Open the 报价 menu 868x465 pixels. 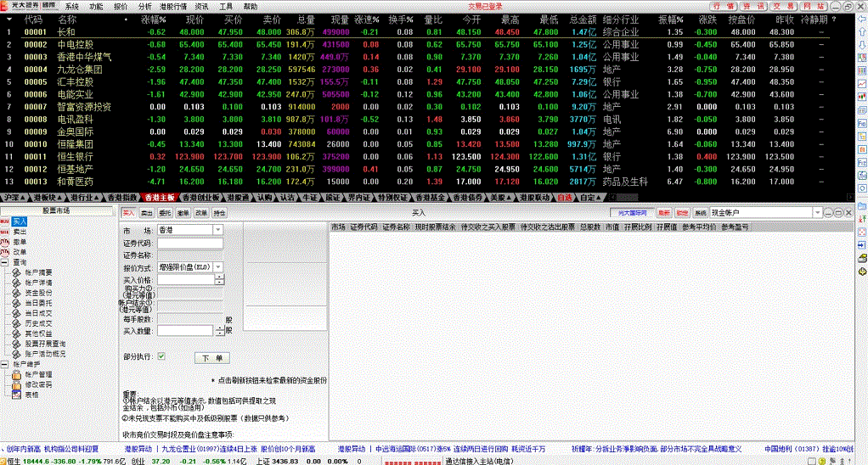point(121,7)
